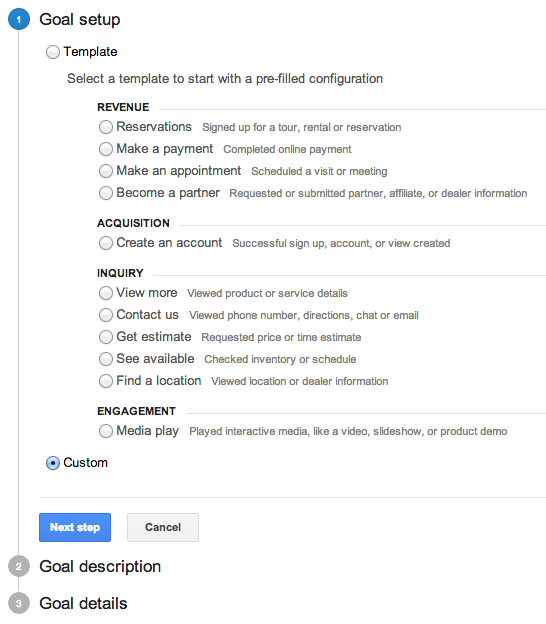This screenshot has height=624, width=546.
Task: Pick the Get estimate option
Action: click(105, 337)
